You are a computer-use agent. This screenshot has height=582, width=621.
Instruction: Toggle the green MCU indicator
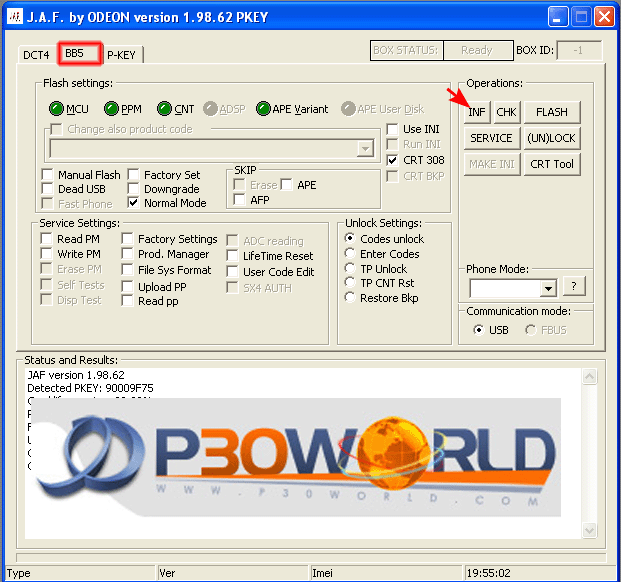(56, 109)
